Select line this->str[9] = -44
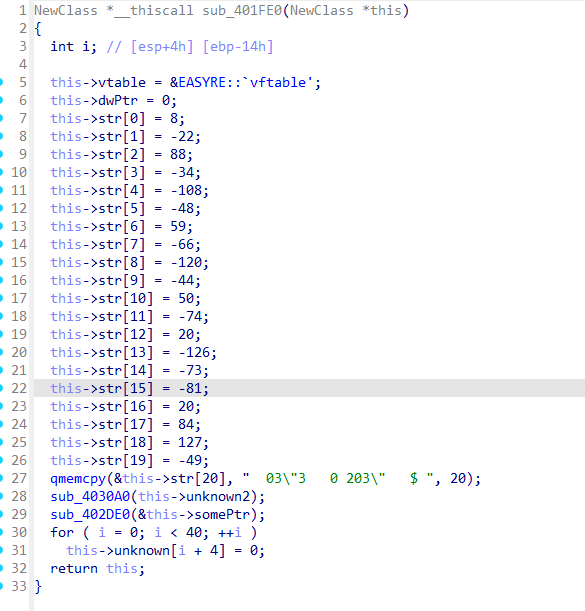 [x=125, y=280]
